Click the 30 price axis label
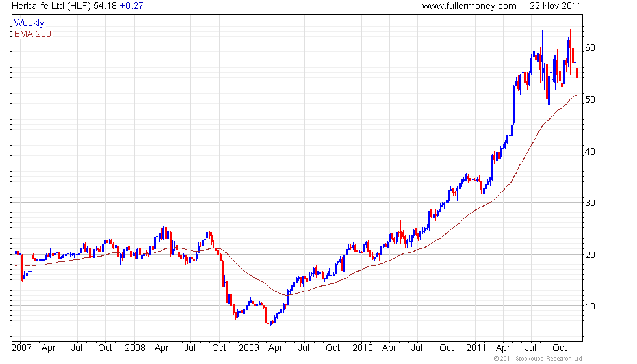The image size is (637, 364). tap(590, 203)
